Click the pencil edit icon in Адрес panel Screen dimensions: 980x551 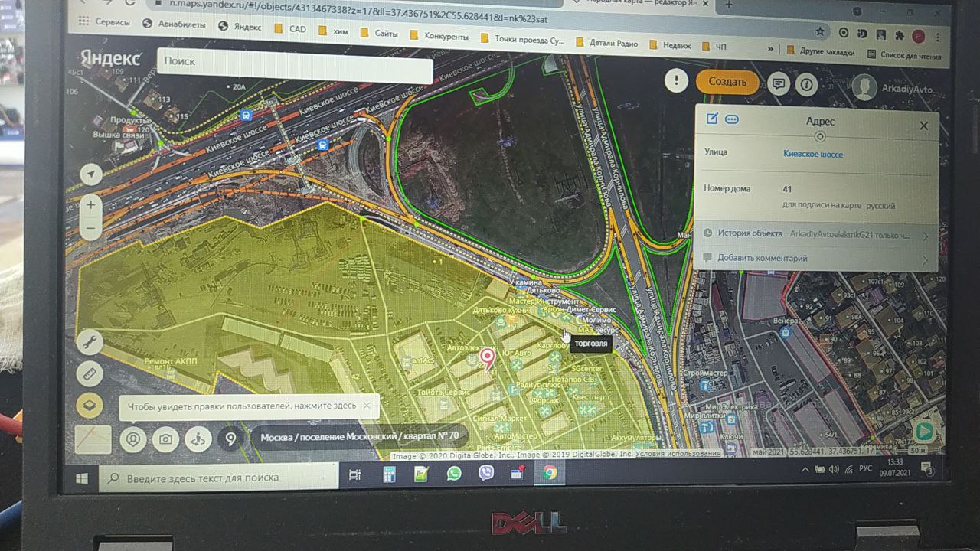tap(712, 119)
